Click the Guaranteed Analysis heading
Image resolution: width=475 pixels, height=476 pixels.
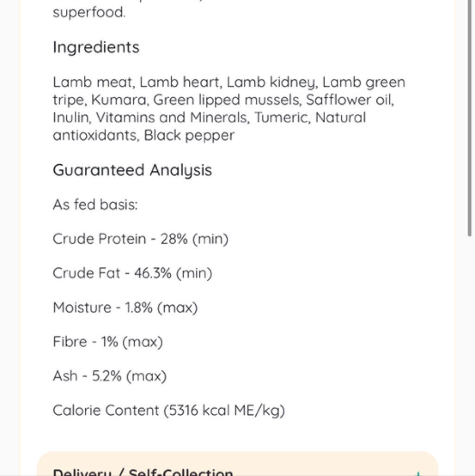(x=132, y=170)
